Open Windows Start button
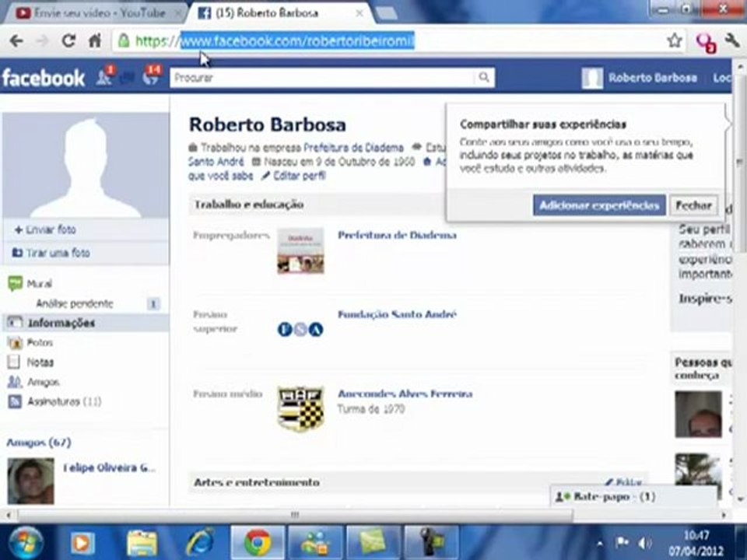 (x=25, y=542)
